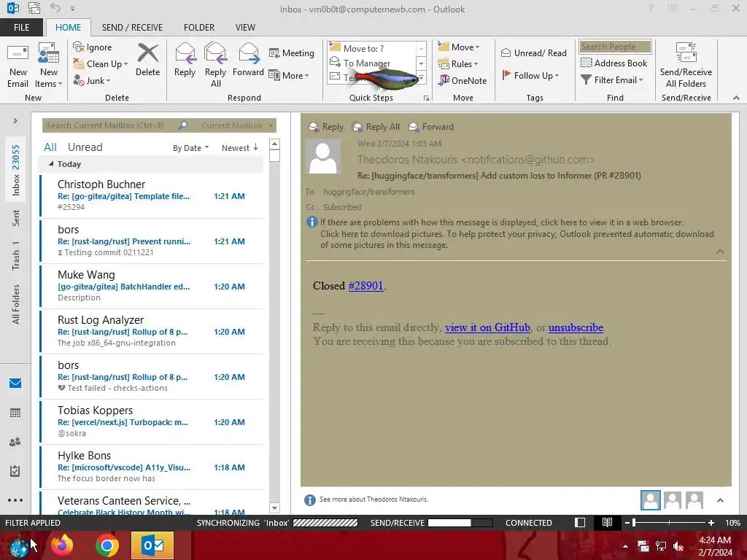Collapse the ribbon
The width and height of the screenshot is (747, 560).
point(736,98)
